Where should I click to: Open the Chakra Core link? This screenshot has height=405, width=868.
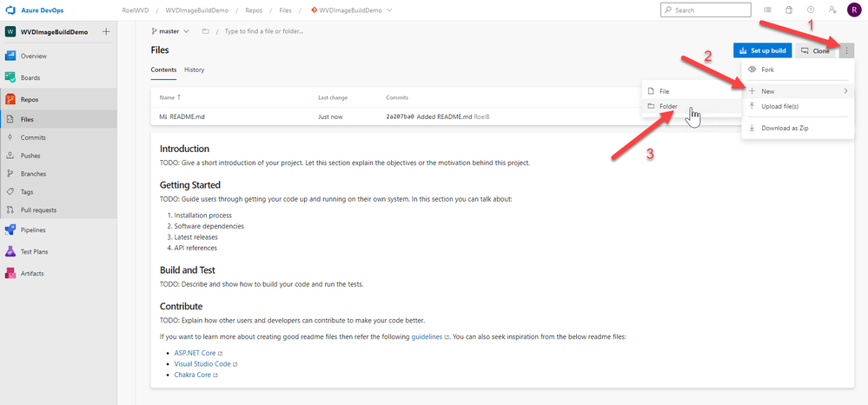click(x=193, y=375)
